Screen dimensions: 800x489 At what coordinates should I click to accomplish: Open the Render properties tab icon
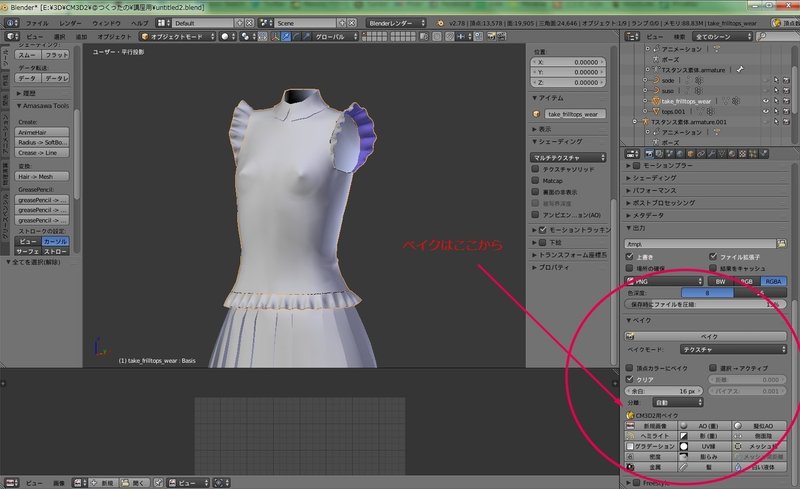point(648,154)
